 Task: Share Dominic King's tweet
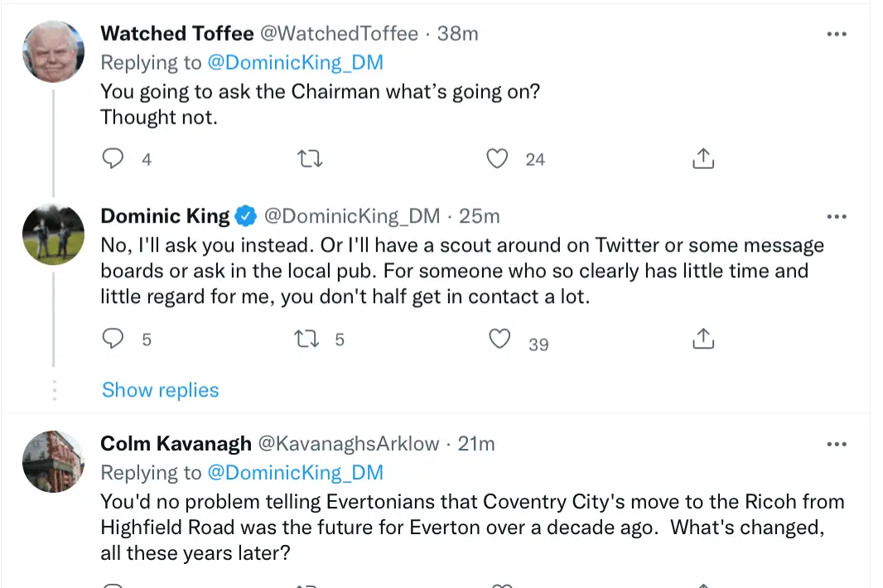(x=702, y=339)
